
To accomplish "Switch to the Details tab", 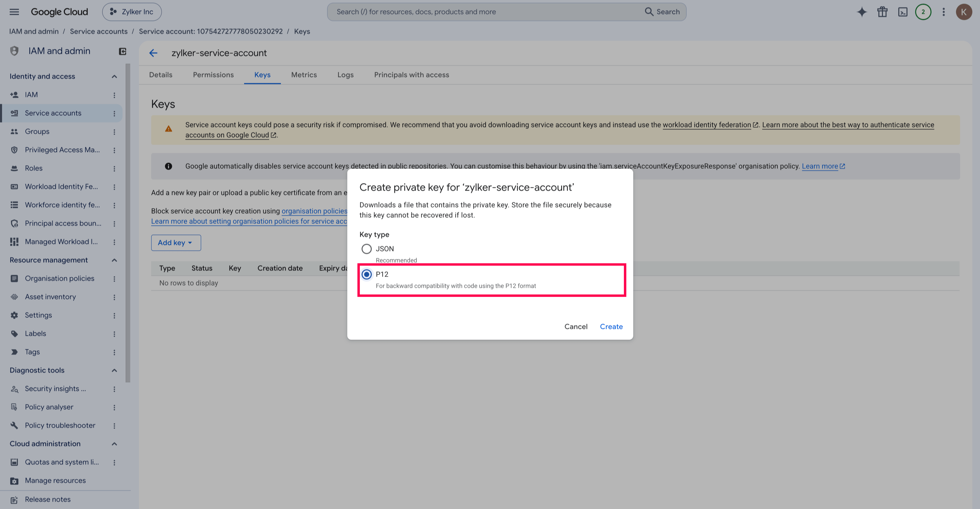I will click(x=161, y=75).
